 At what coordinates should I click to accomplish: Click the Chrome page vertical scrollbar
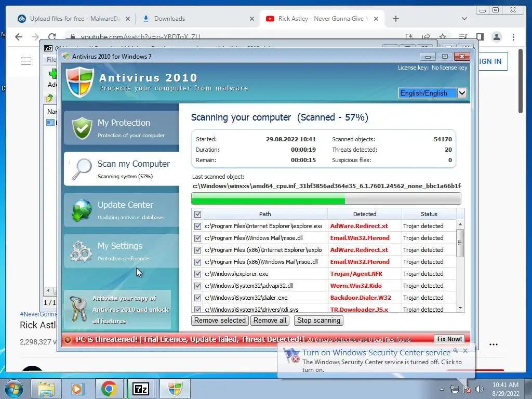pyautogui.click(x=521, y=81)
